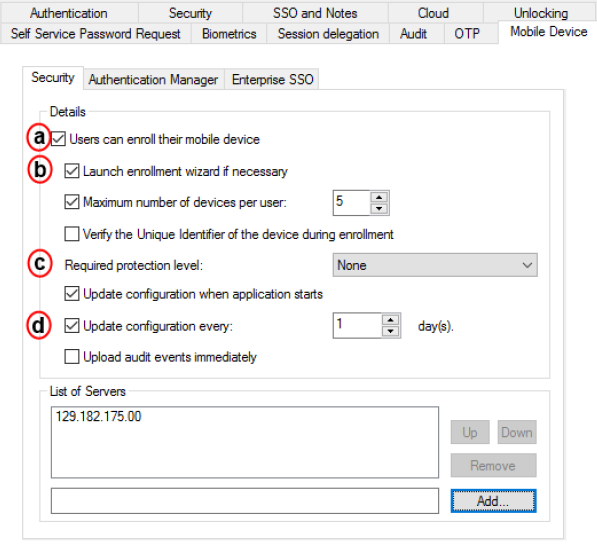Open Required protection level dropdown

click(435, 265)
